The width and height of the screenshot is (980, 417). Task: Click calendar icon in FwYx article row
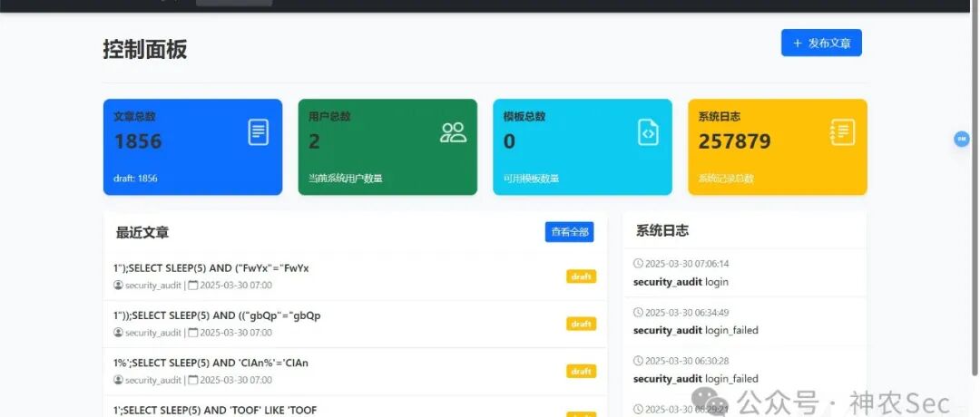coord(193,286)
